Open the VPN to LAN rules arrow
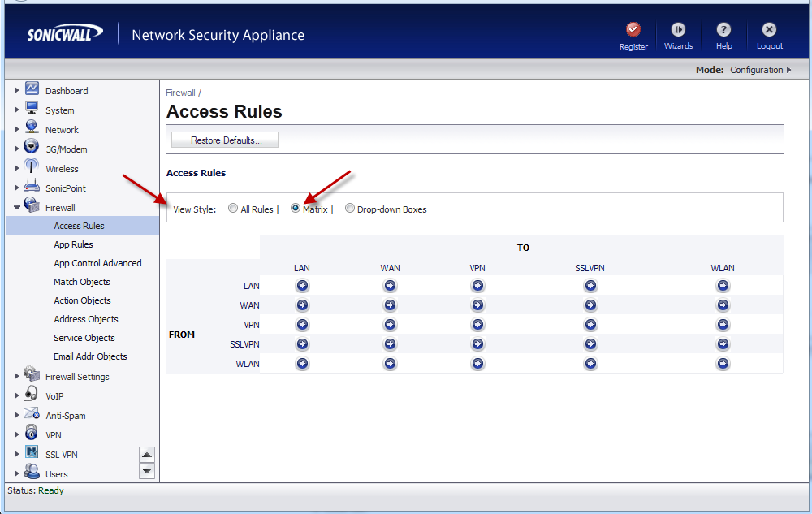 [302, 325]
